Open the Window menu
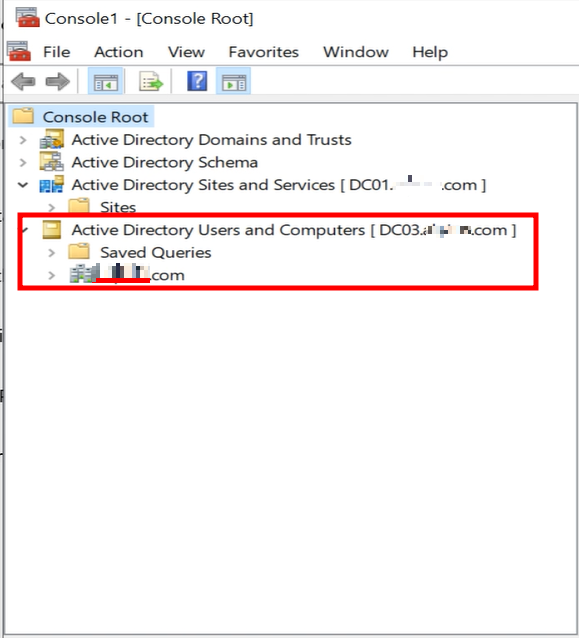The image size is (579, 638). 356,52
